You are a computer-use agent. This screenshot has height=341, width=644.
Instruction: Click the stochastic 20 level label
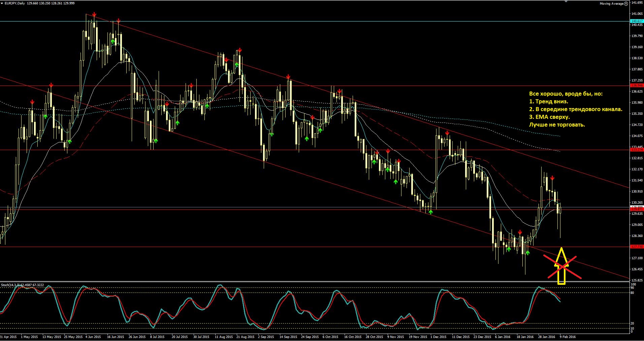click(632, 323)
